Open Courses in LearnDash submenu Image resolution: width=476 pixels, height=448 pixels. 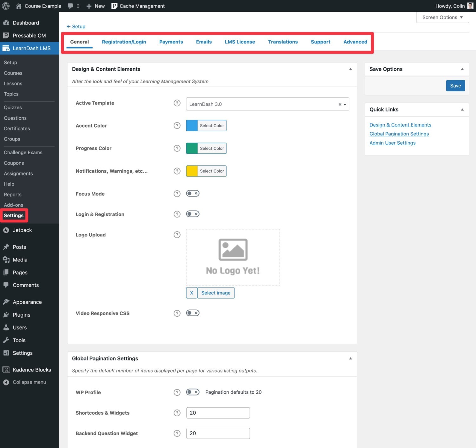pos(13,73)
